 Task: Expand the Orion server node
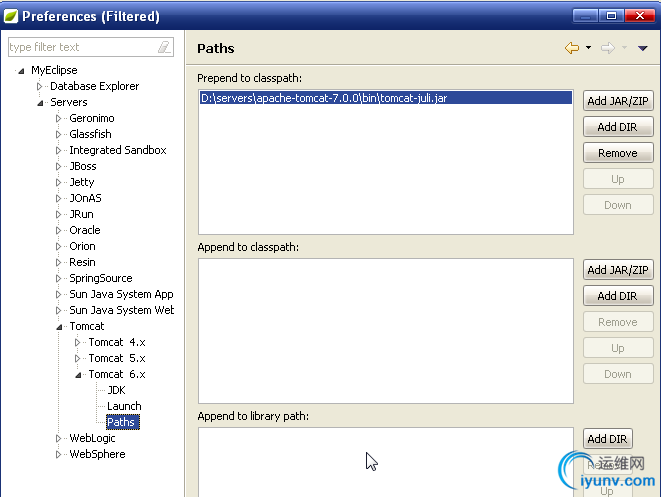[x=58, y=247]
